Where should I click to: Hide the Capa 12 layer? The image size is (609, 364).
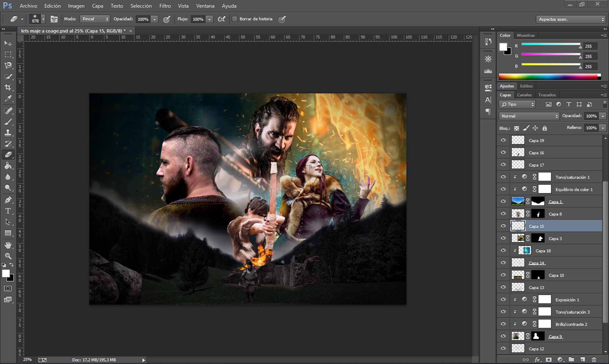tap(503, 348)
